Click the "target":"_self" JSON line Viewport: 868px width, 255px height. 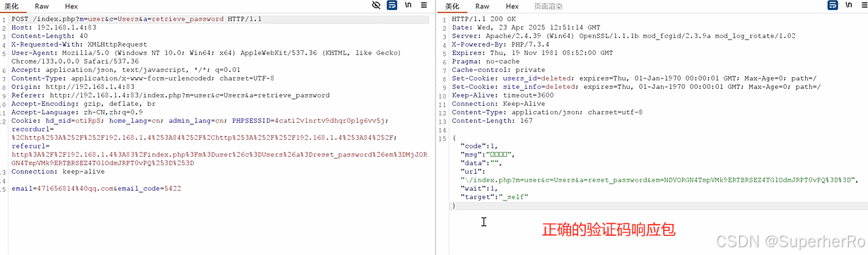point(494,196)
